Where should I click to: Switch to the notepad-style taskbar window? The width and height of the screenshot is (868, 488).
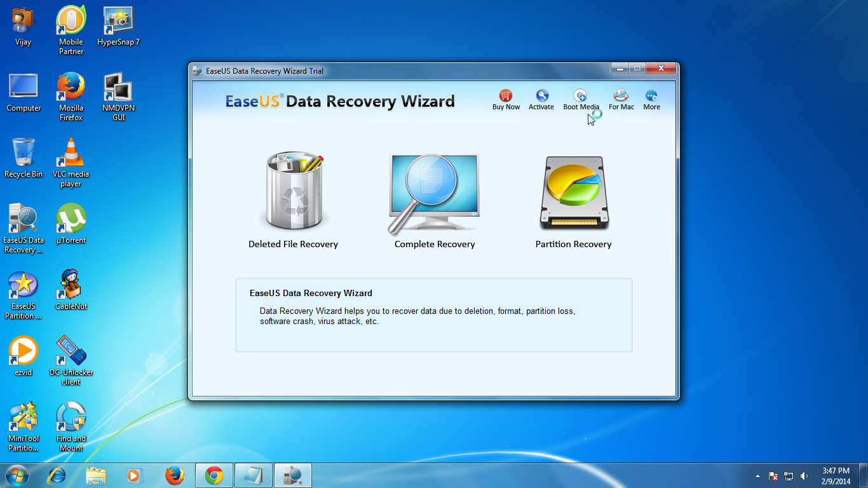coord(254,475)
